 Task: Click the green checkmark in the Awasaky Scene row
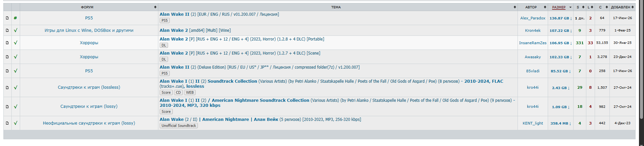15,57
